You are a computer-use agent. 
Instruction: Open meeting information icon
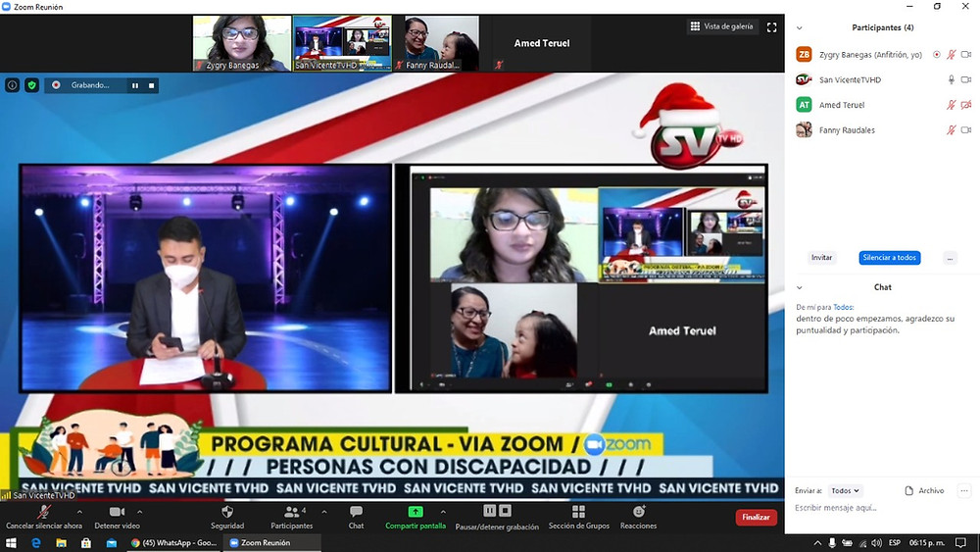coord(12,85)
